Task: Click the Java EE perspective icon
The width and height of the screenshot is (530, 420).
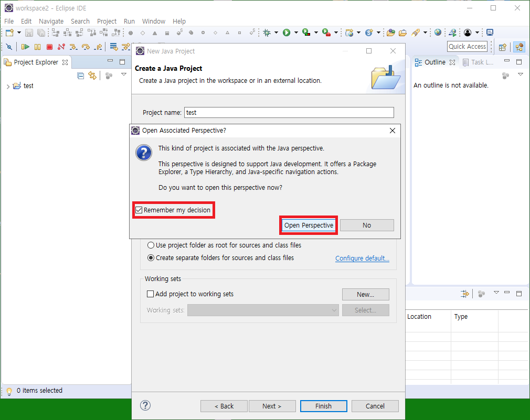Action: pyautogui.click(x=519, y=47)
